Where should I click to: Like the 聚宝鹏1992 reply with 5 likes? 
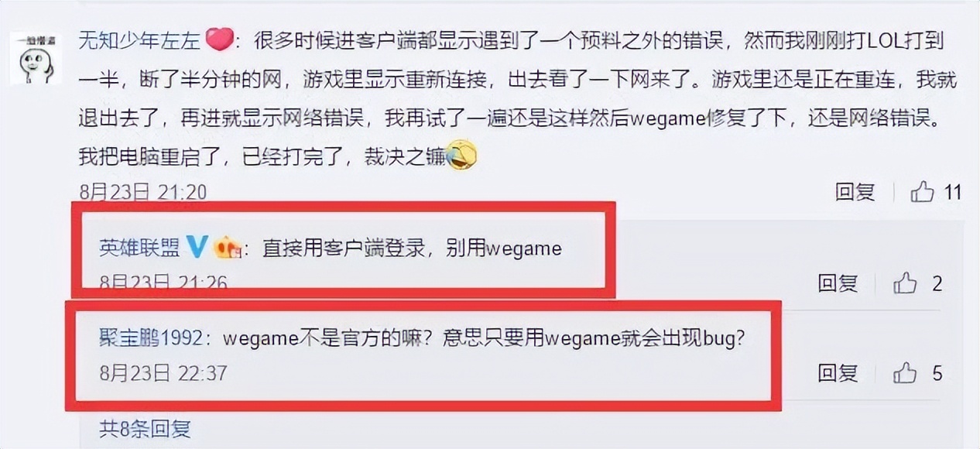[905, 373]
